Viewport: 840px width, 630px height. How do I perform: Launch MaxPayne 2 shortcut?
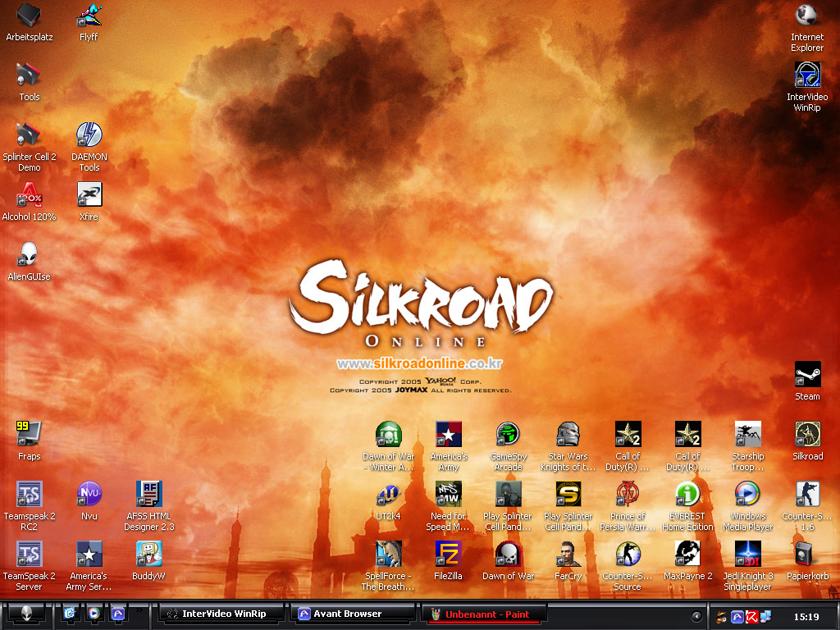(x=687, y=555)
